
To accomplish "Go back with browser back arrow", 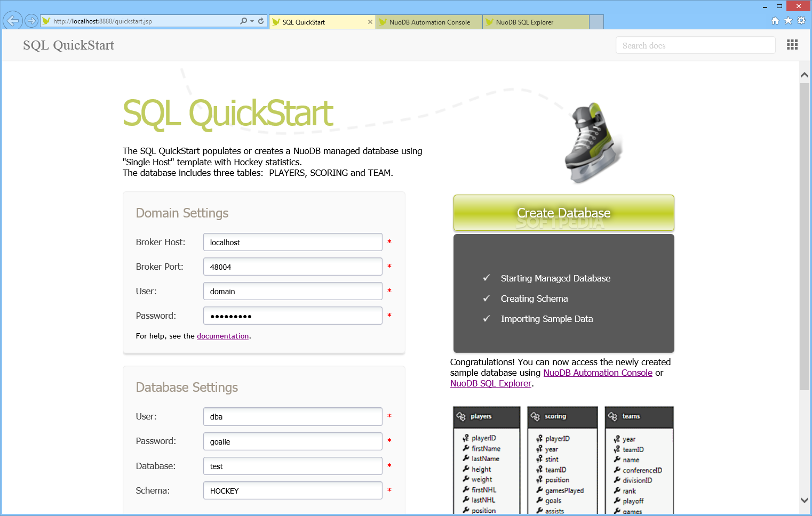I will coord(13,21).
